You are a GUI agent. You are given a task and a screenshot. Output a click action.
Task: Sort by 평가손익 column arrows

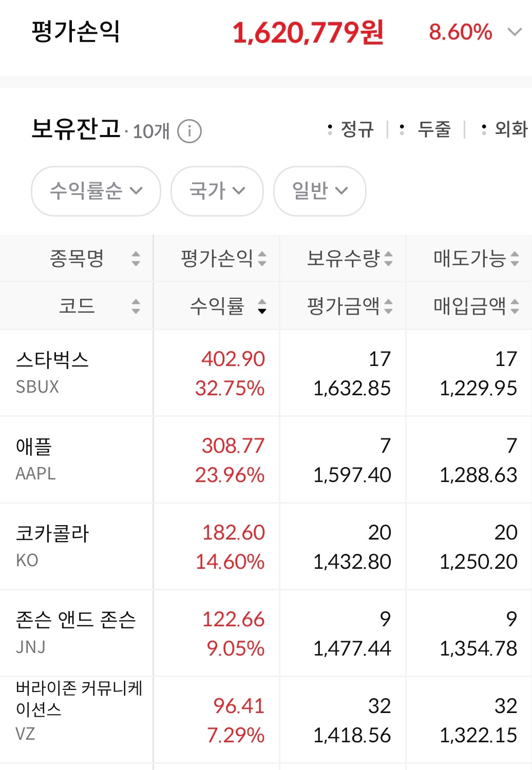click(x=262, y=259)
